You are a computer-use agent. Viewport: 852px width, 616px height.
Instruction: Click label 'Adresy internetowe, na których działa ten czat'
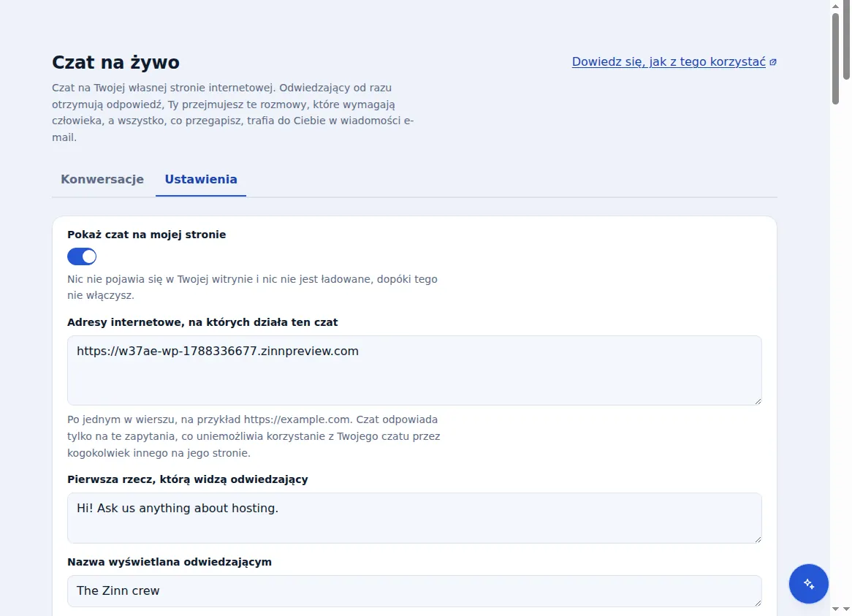[x=202, y=322]
